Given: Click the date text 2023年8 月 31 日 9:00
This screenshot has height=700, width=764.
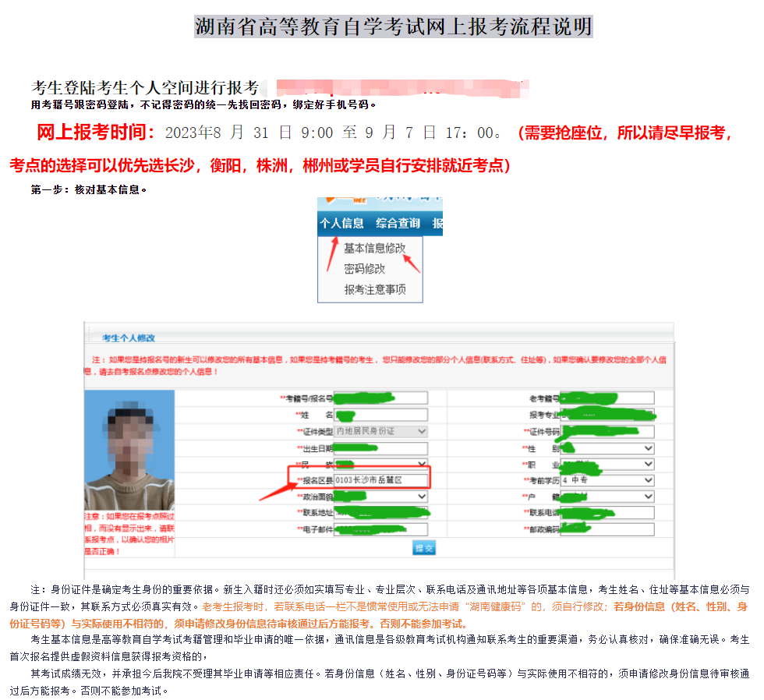Looking at the screenshot, I should (249, 133).
